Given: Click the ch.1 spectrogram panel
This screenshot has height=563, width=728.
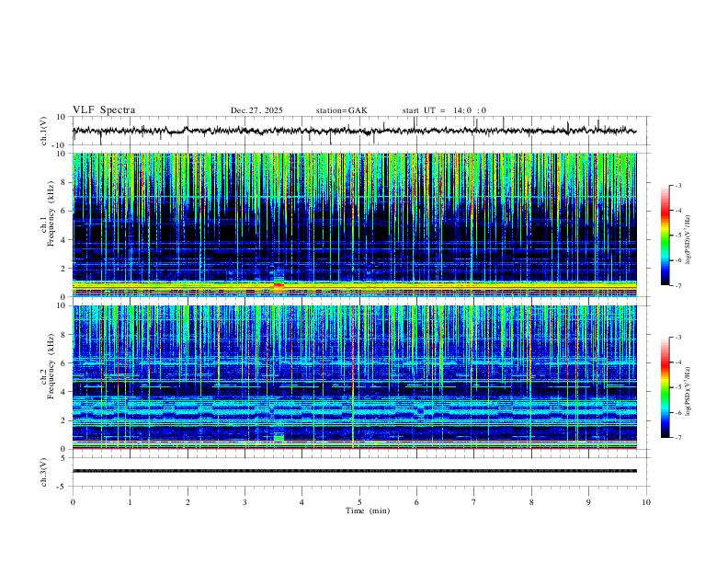Looking at the screenshot, I should (x=354, y=224).
